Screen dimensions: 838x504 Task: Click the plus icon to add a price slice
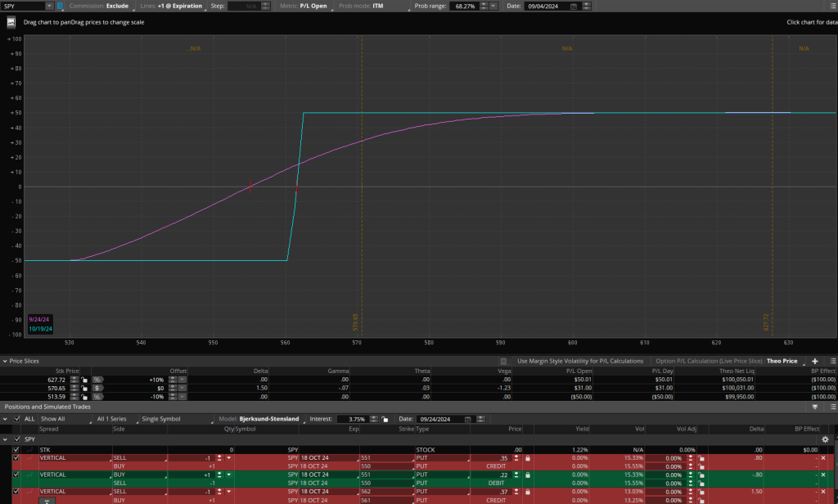[x=813, y=362]
